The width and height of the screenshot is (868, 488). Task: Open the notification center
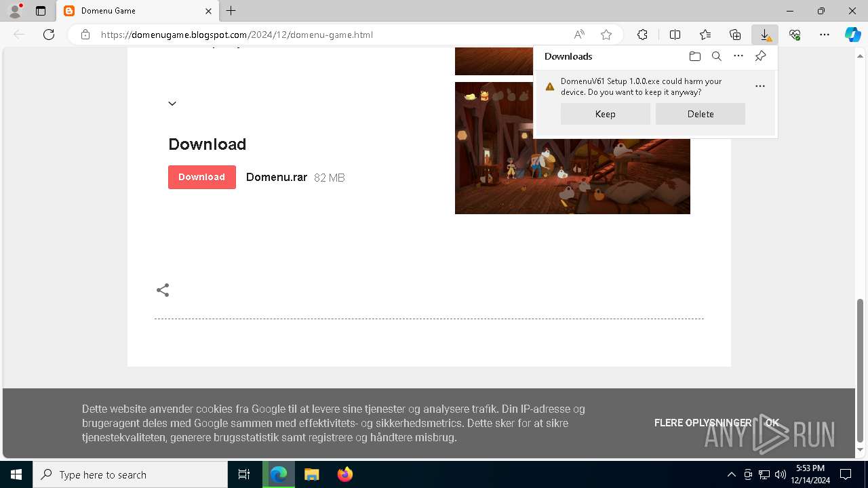click(846, 474)
